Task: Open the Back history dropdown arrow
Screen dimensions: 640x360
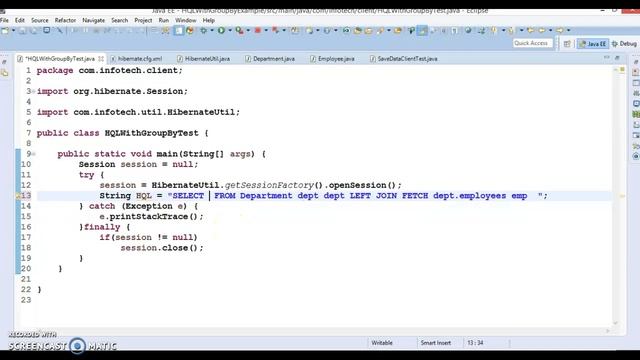Action: pos(550,30)
